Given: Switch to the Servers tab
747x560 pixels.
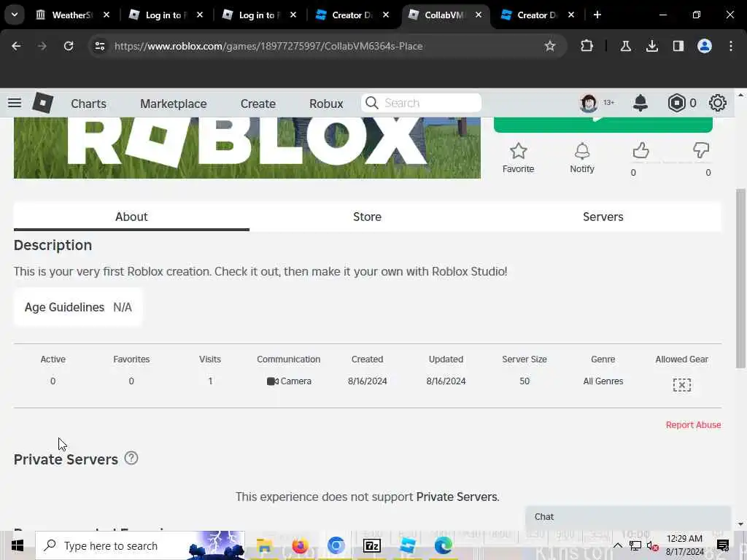Looking at the screenshot, I should pyautogui.click(x=603, y=217).
